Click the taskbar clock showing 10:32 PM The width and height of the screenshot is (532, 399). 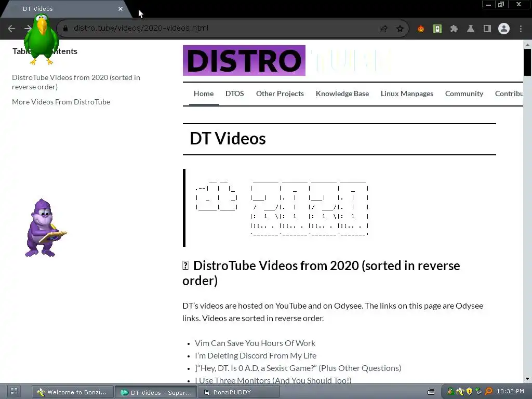pos(511,392)
